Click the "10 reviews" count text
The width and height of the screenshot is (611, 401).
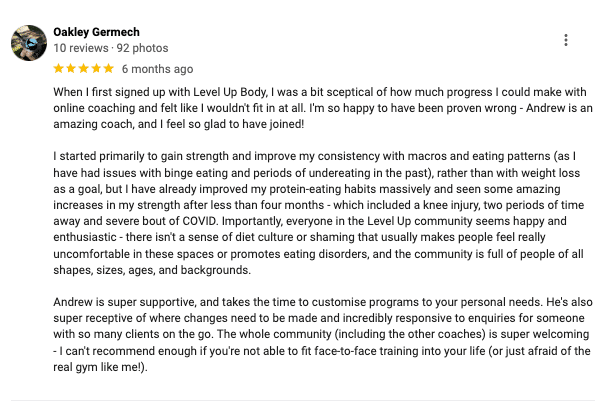[x=80, y=48]
